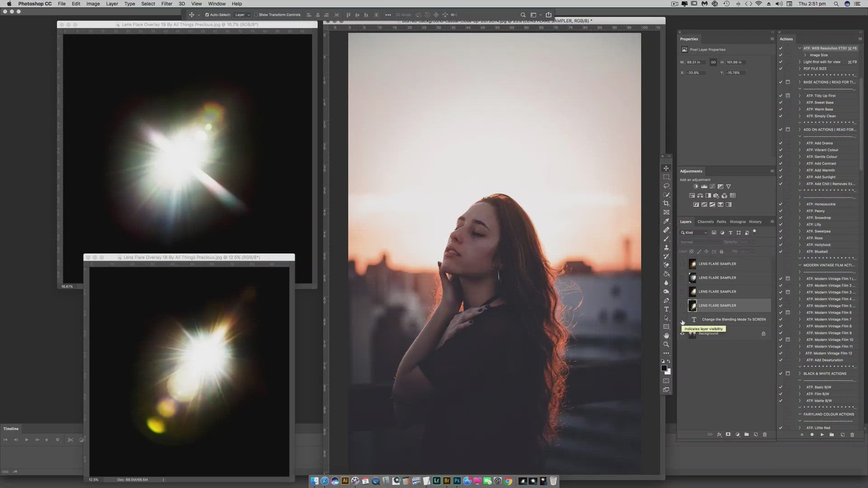
Task: Open the Kind filter dropdown in Layers panel
Action: pyautogui.click(x=693, y=232)
